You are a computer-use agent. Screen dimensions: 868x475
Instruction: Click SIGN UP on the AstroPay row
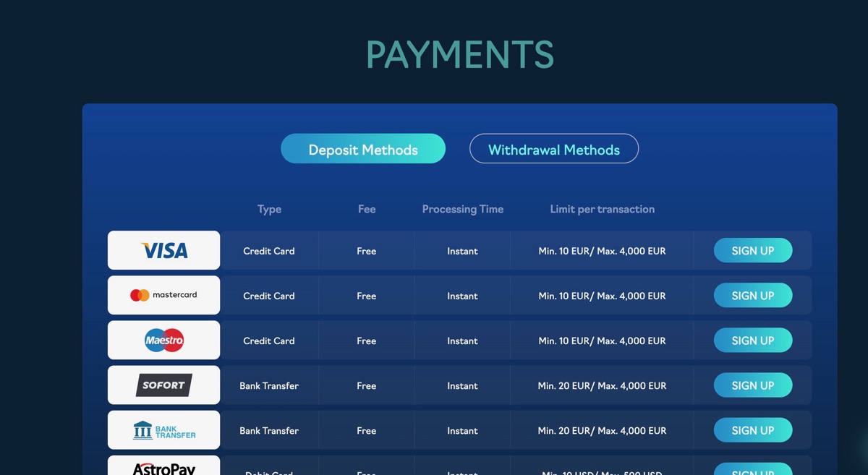(753, 471)
